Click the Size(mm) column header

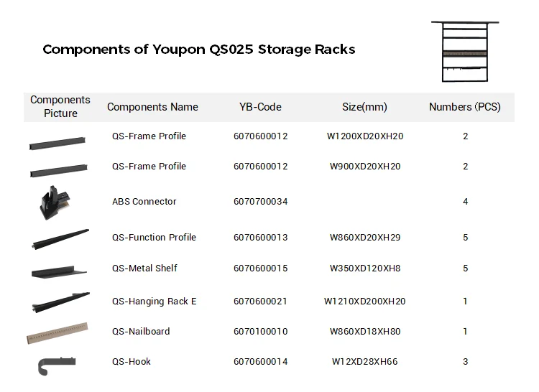coord(364,107)
